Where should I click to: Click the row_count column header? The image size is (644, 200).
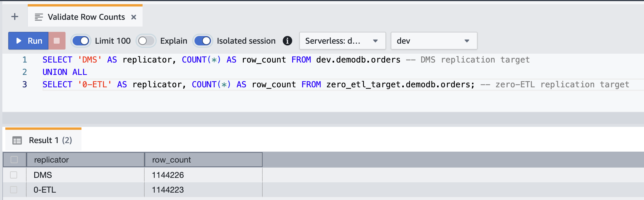203,160
